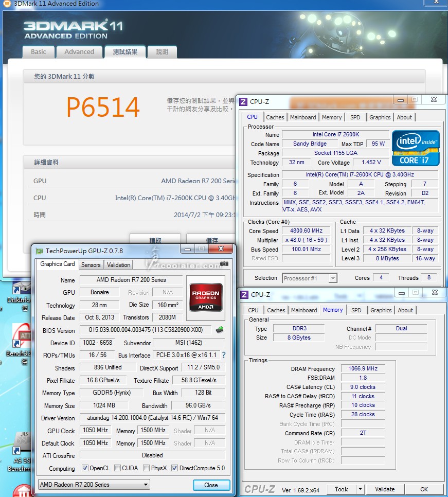Click the 3DMark 11 title bar icon

tap(6, 4)
